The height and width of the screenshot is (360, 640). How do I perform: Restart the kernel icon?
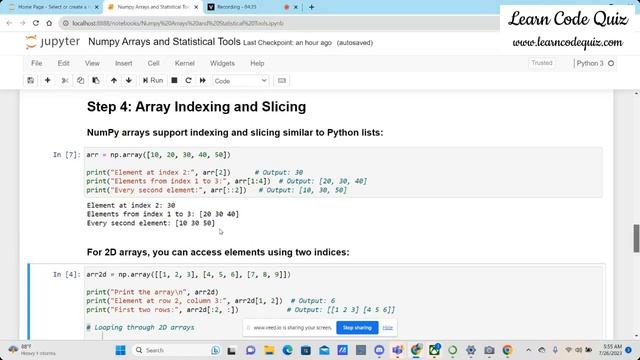188,81
